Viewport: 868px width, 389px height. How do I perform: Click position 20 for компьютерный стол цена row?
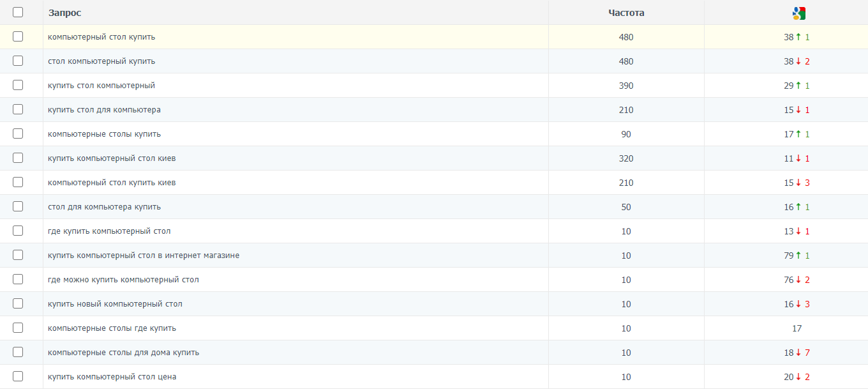tap(789, 377)
